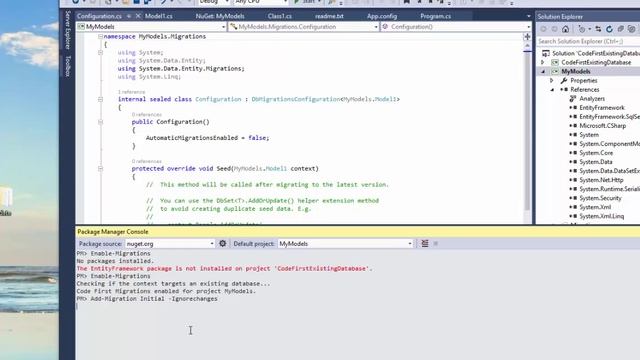Click '0 references' above Seed method
Screen dimensions: 640x360
pyautogui.click(x=147, y=161)
